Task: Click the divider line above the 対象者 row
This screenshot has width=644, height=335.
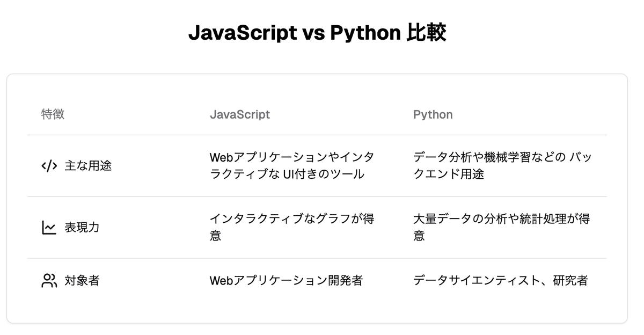Action: pos(317,258)
